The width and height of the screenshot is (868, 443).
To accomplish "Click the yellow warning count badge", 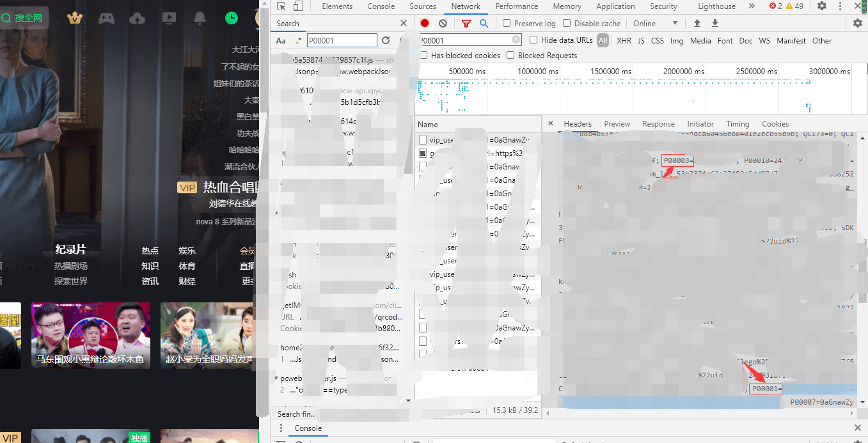I will [x=794, y=6].
